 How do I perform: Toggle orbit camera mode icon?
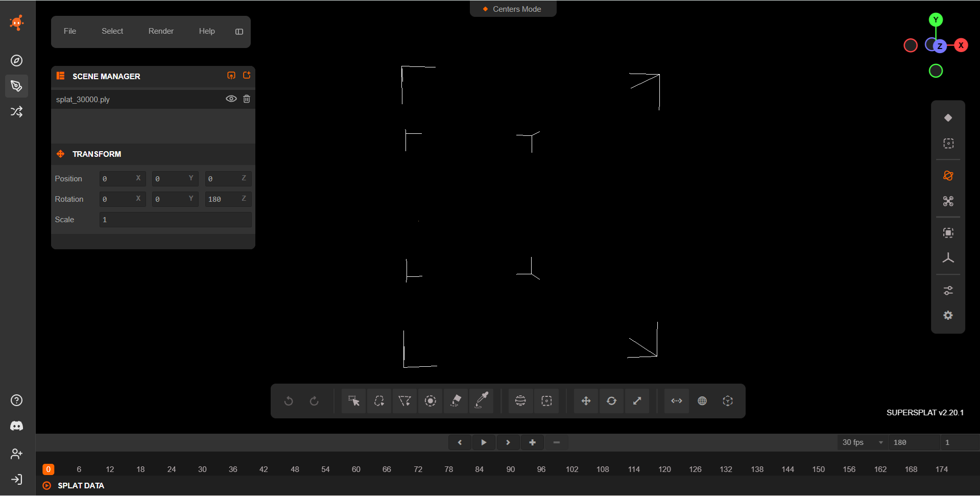[948, 176]
